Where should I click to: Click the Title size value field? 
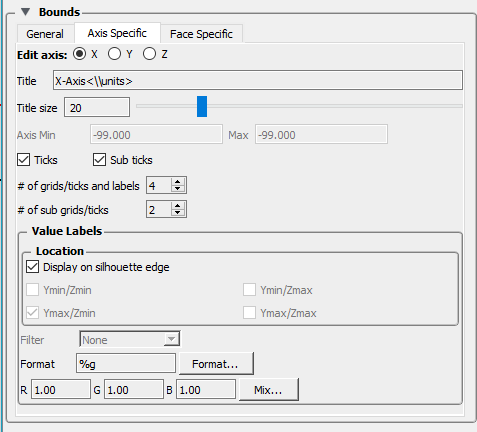pyautogui.click(x=97, y=107)
